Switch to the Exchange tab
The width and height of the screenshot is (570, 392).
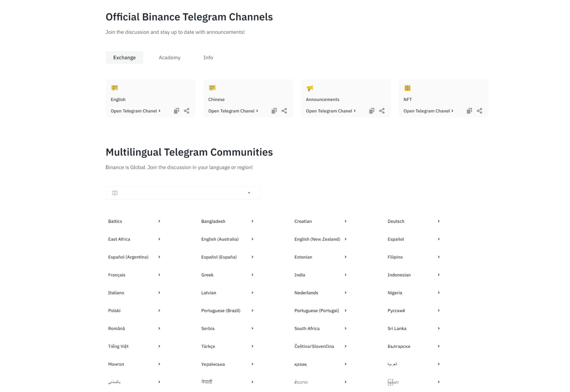pyautogui.click(x=124, y=57)
